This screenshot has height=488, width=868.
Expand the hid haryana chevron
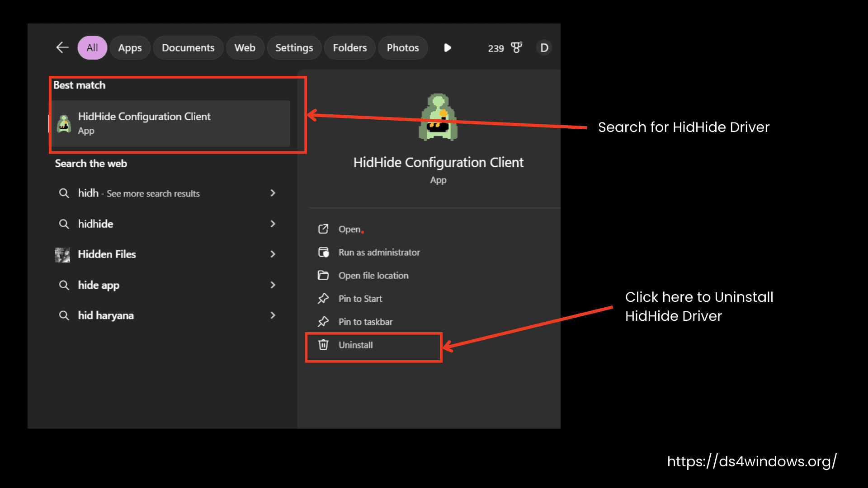click(x=273, y=315)
